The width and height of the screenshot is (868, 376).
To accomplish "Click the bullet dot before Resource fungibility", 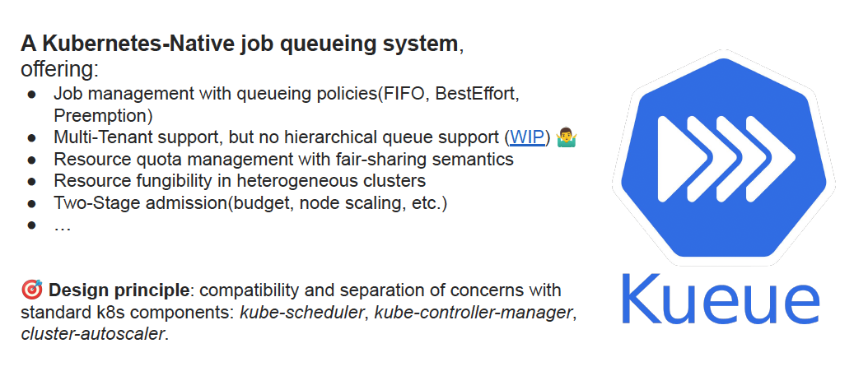I will [32, 181].
